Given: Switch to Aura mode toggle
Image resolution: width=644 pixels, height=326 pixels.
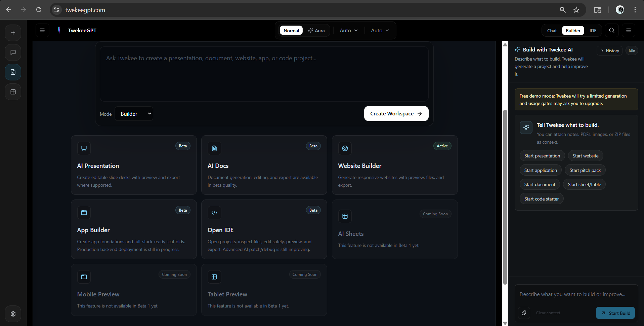Looking at the screenshot, I should 316,30.
